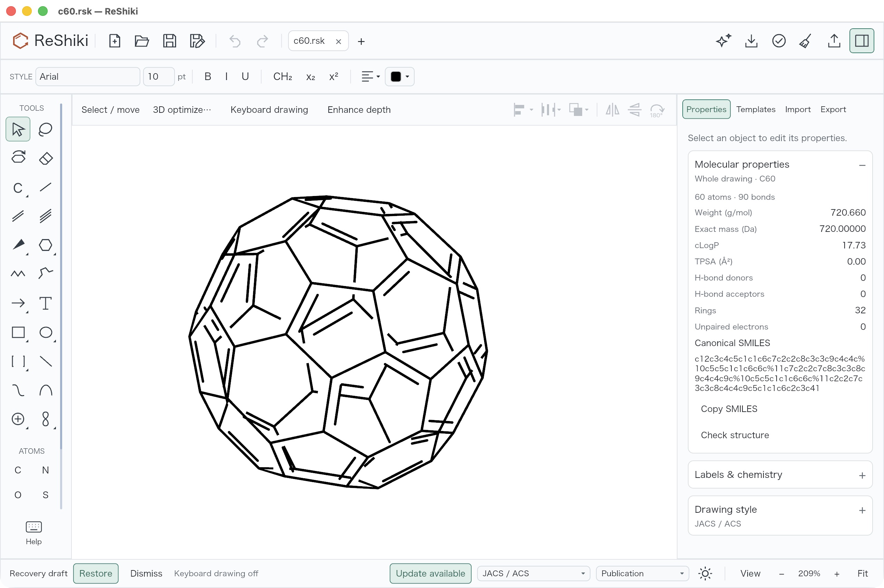Toggle subscript formatting
The height and width of the screenshot is (588, 884).
click(x=310, y=77)
